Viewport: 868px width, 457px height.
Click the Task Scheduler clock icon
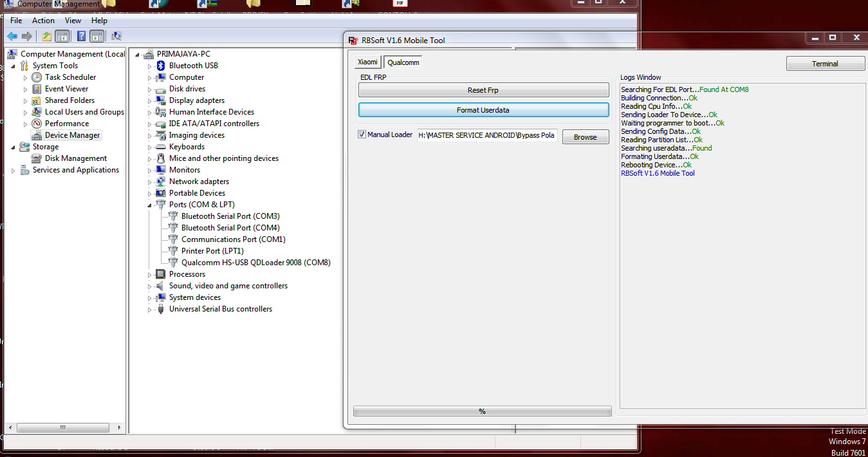pos(37,77)
